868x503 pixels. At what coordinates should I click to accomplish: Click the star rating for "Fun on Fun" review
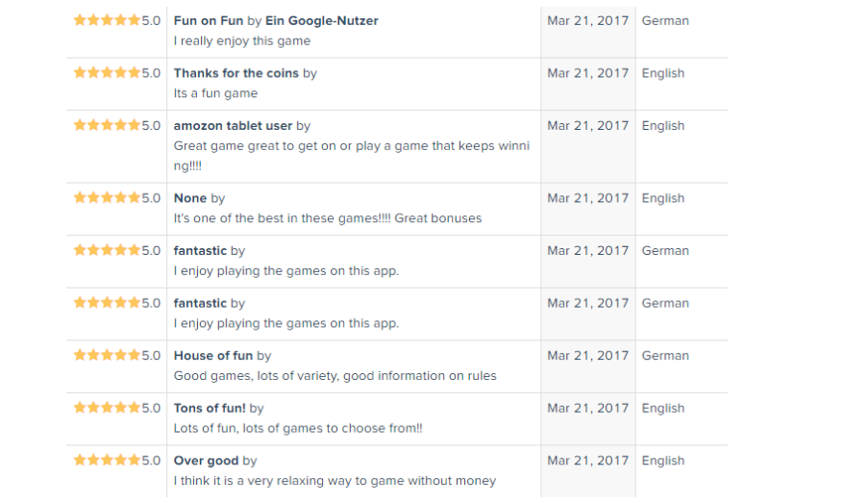click(107, 21)
